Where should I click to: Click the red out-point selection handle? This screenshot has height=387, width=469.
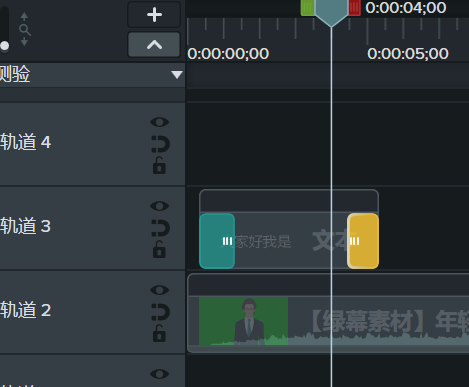pyautogui.click(x=354, y=8)
